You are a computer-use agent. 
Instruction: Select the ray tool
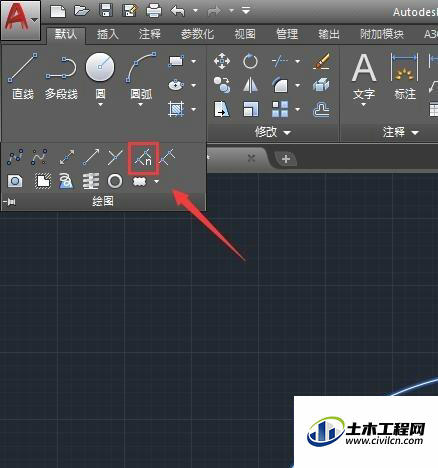pyautogui.click(x=91, y=157)
